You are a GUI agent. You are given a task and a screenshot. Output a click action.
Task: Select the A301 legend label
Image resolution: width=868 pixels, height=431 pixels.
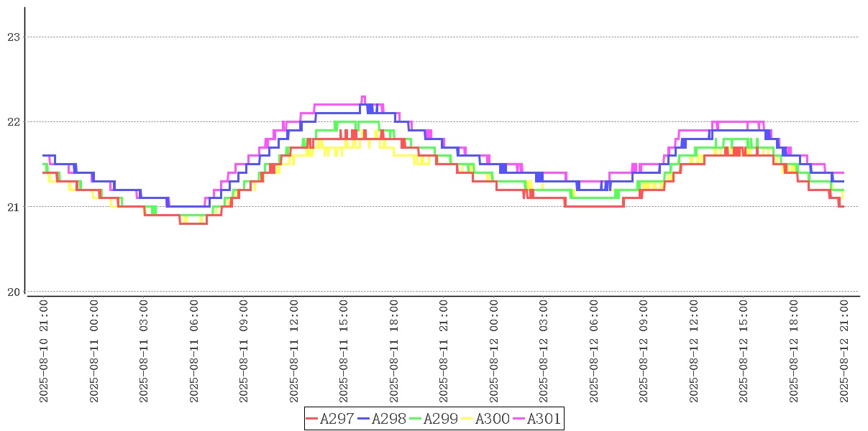544,419
